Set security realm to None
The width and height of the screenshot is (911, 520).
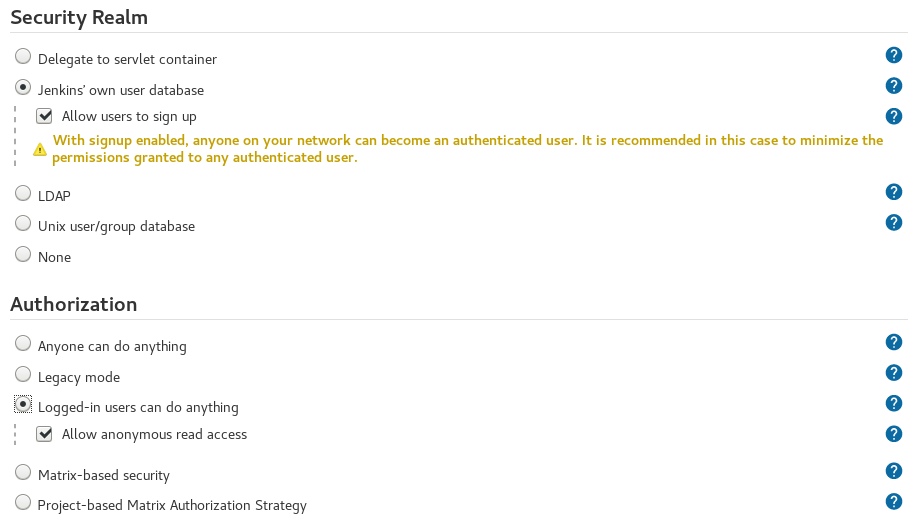[x=23, y=254]
